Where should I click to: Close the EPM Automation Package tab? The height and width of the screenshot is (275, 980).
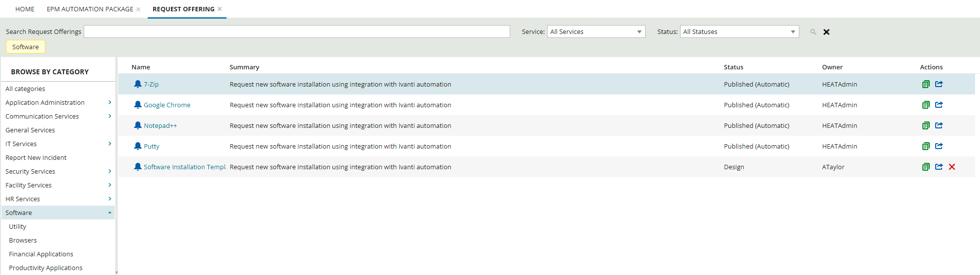pos(138,9)
